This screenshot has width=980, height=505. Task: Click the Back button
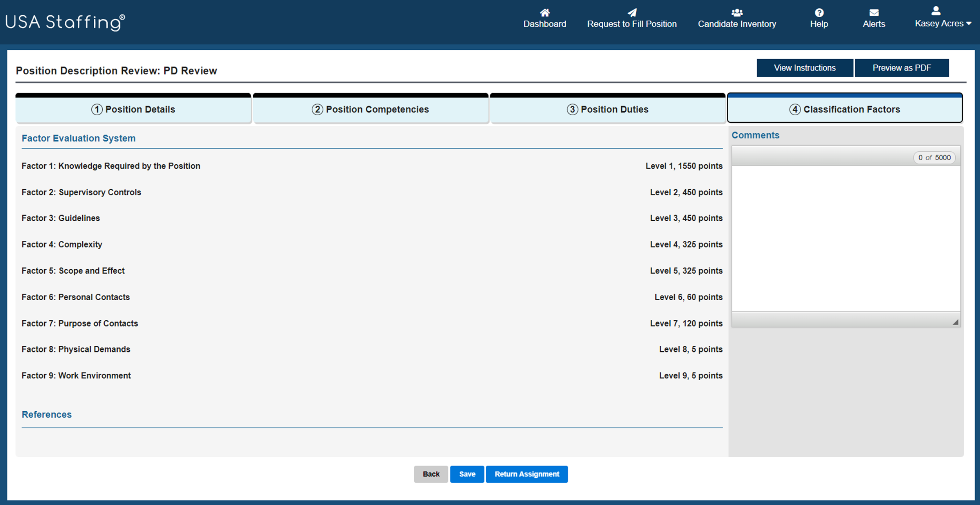coord(431,474)
